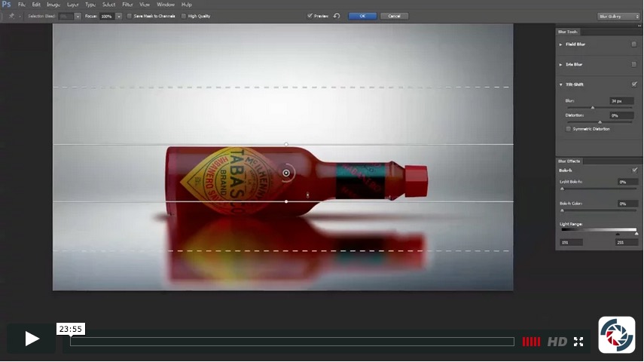Click the OK button

362,16
